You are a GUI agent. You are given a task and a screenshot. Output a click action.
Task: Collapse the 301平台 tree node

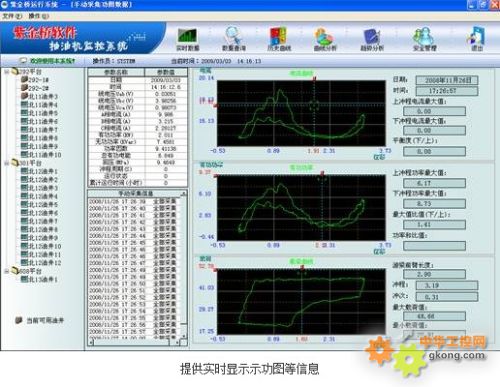(6, 163)
